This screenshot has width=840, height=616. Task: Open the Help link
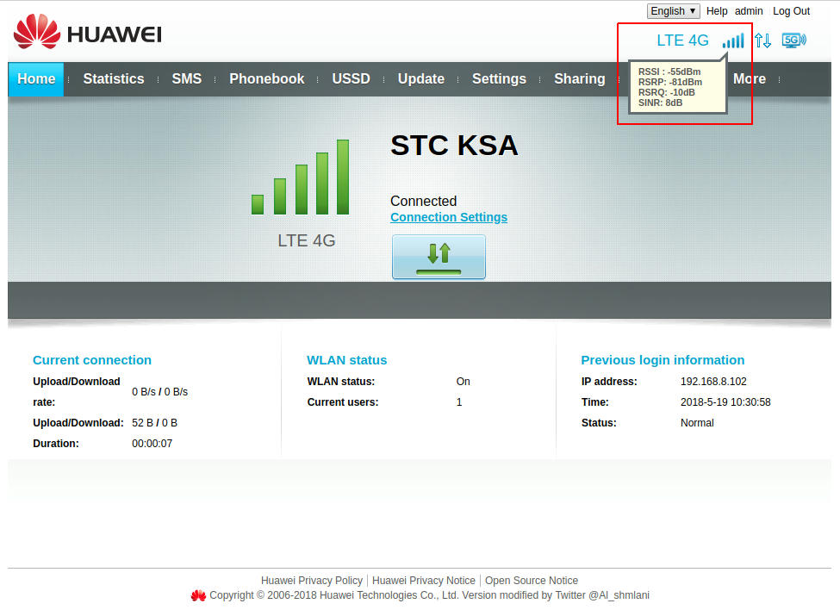point(716,11)
